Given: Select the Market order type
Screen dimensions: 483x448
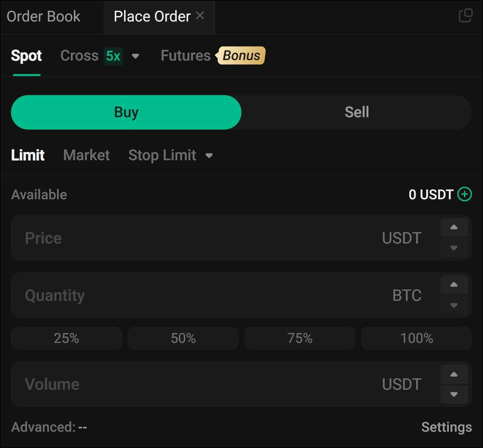Looking at the screenshot, I should 86,155.
